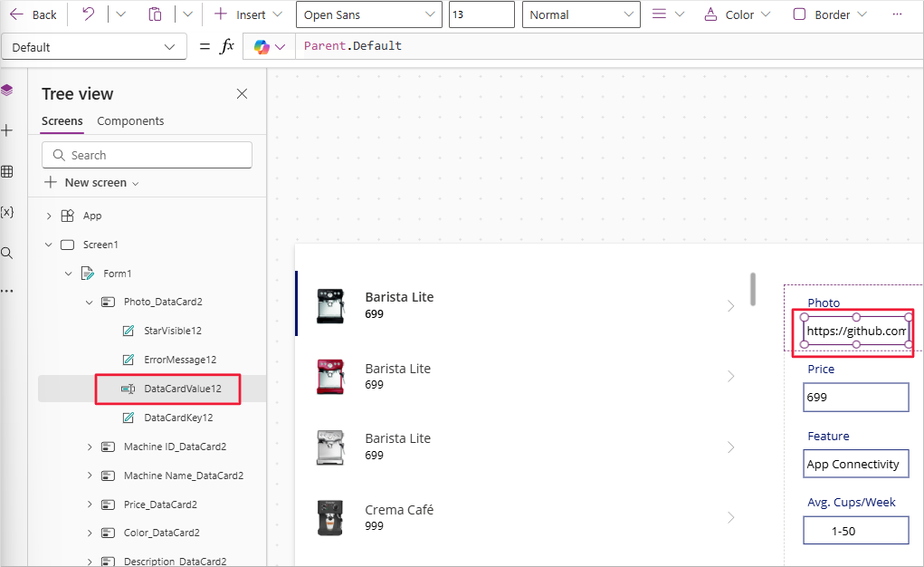Click the Crema Café item title
This screenshot has height=567, width=924.
pyautogui.click(x=399, y=510)
